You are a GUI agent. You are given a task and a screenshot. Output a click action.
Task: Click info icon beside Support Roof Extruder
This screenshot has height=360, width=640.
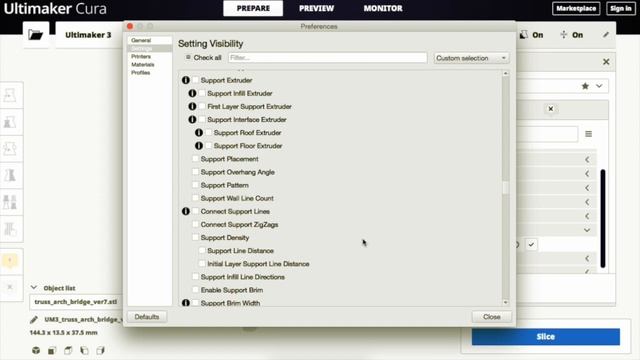coord(199,132)
